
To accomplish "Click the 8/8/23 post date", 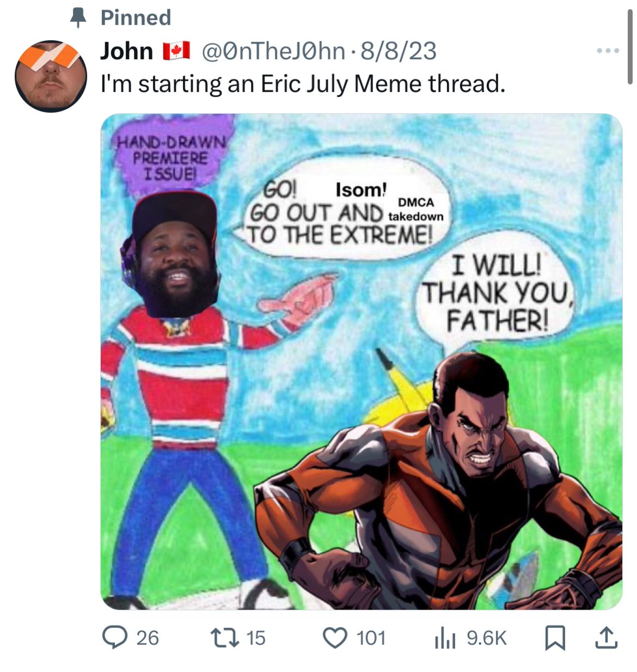I will [399, 51].
